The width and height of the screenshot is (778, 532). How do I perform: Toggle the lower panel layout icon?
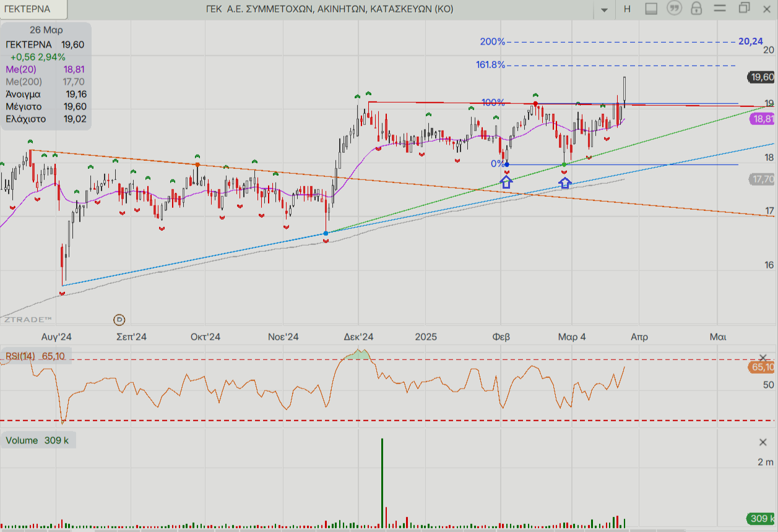[x=650, y=9]
